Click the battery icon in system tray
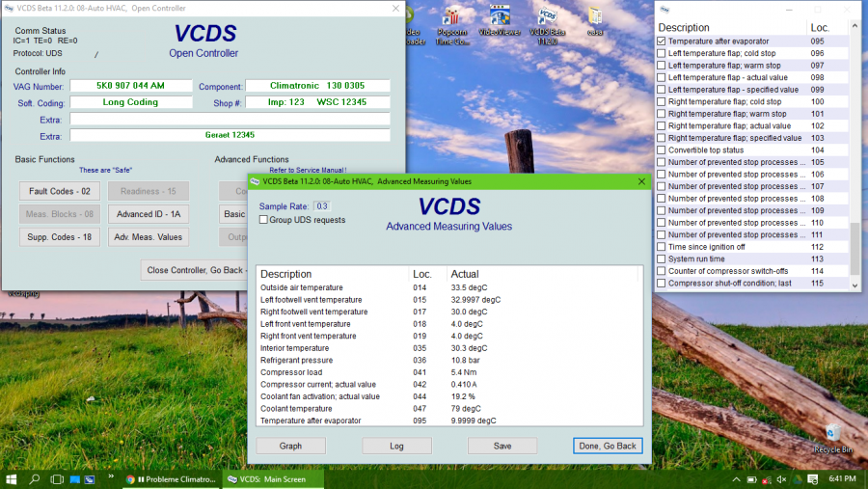Image resolution: width=868 pixels, height=489 pixels. pos(751,479)
